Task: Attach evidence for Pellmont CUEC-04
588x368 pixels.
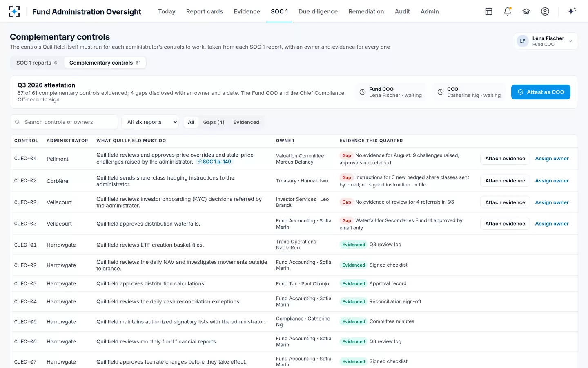Action: (x=505, y=159)
